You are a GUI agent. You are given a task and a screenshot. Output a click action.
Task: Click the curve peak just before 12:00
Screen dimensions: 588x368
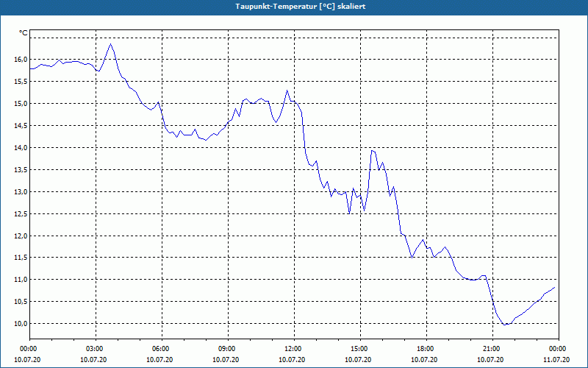287,91
